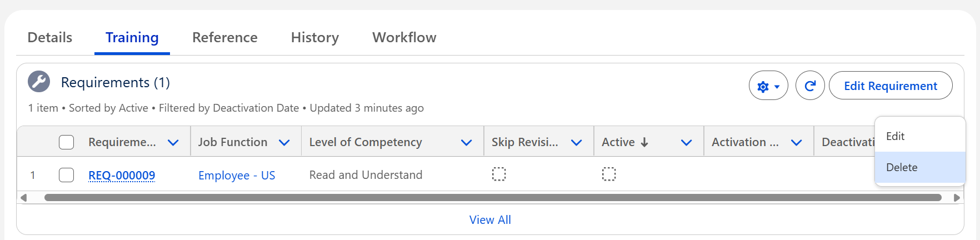This screenshot has width=980, height=240.
Task: Click the Requirements wrench icon
Action: tap(39, 82)
